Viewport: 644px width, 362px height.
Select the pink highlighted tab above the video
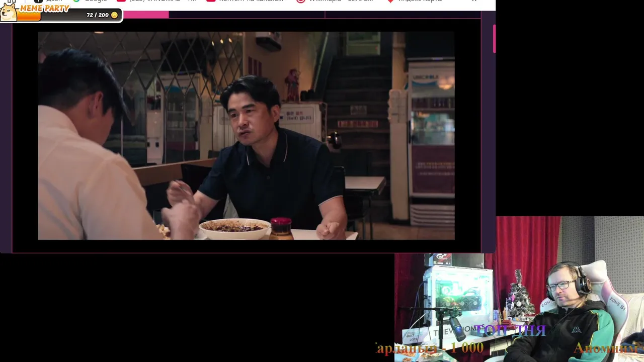click(146, 15)
